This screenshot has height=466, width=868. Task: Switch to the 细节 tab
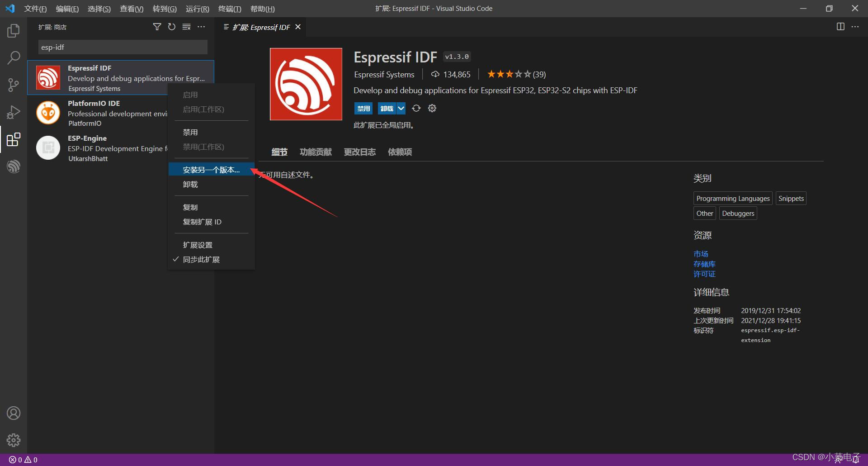[279, 152]
